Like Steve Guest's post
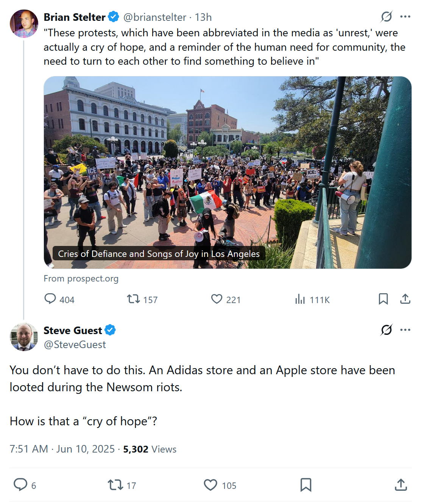This screenshot has width=421, height=504. point(210,485)
